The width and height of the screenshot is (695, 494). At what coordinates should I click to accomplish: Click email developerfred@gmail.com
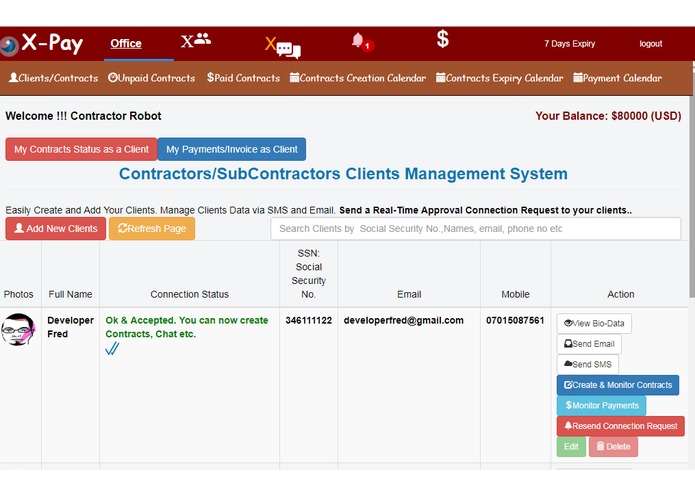pyautogui.click(x=403, y=320)
